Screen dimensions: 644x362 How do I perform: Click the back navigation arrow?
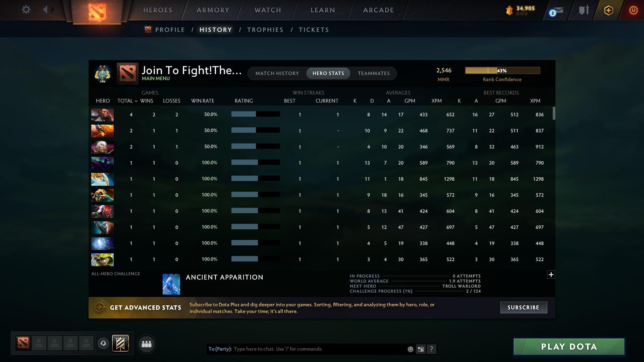coord(46,10)
